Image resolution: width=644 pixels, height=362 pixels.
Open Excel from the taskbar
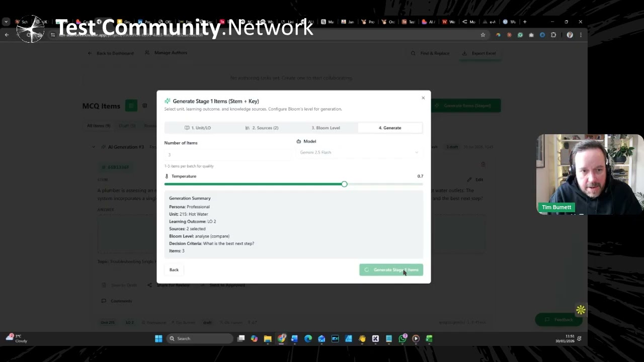point(429,339)
